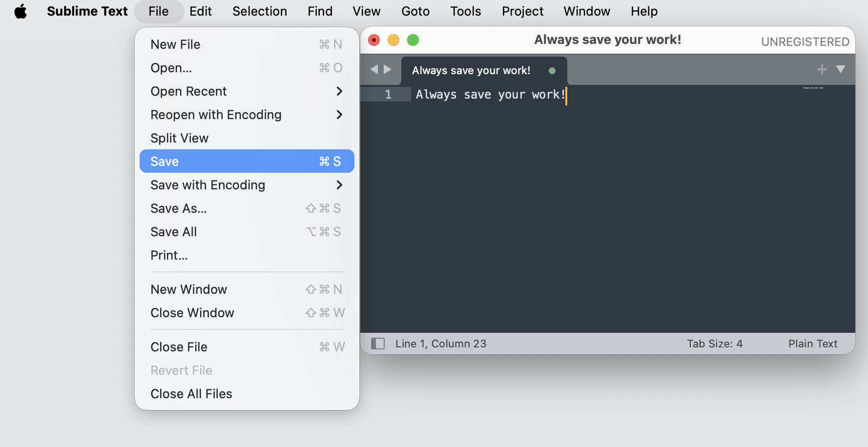Screen dimensions: 868x447
Task: Click 'Line 1, Column 23' status text
Action: click(441, 344)
